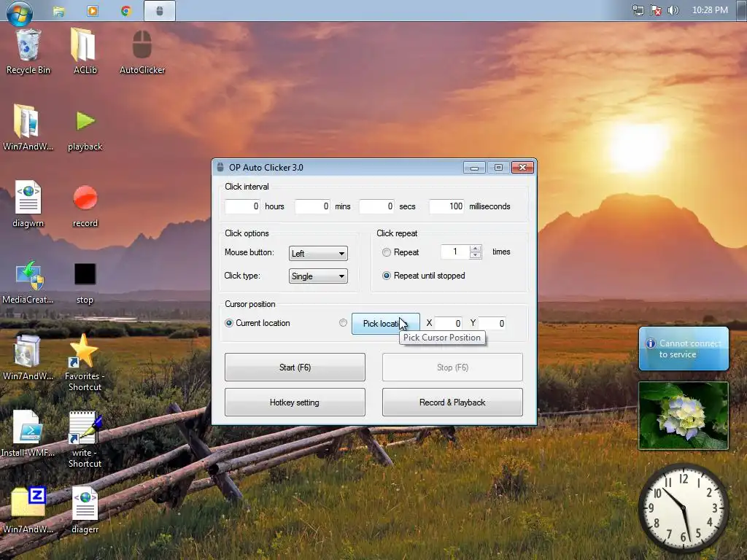The height and width of the screenshot is (560, 747).
Task: Open Record & Playback
Action: [452, 402]
